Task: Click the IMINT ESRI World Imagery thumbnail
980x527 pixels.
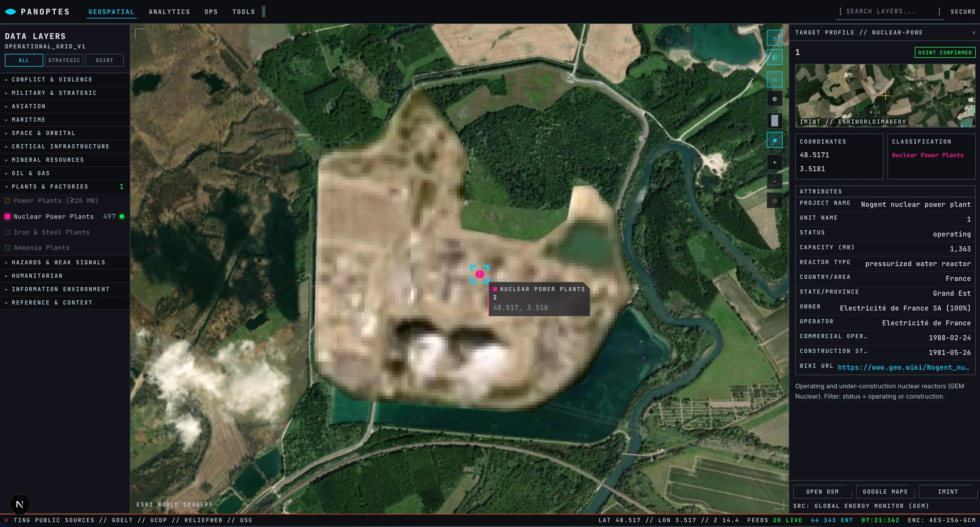Action: 885,95
